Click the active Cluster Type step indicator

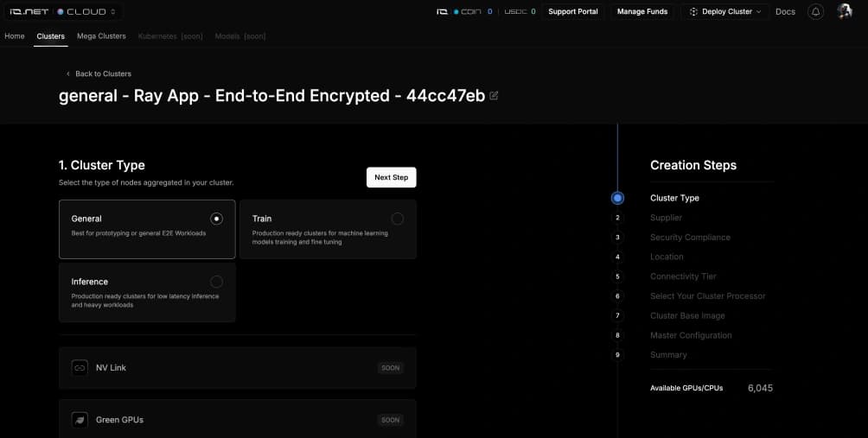[617, 198]
